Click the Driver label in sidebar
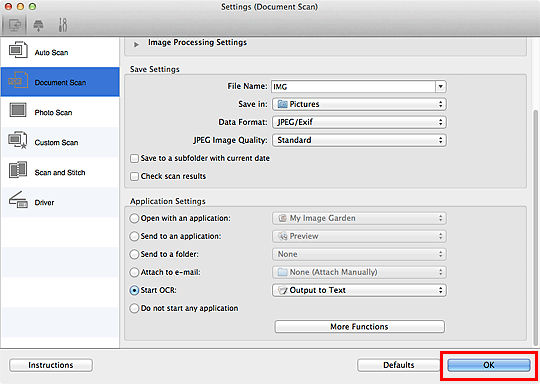This screenshot has width=540, height=384. coord(44,203)
